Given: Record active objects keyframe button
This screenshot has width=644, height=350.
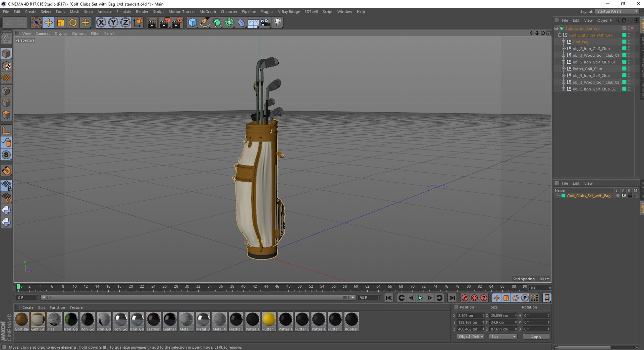Looking at the screenshot, I should [465, 298].
